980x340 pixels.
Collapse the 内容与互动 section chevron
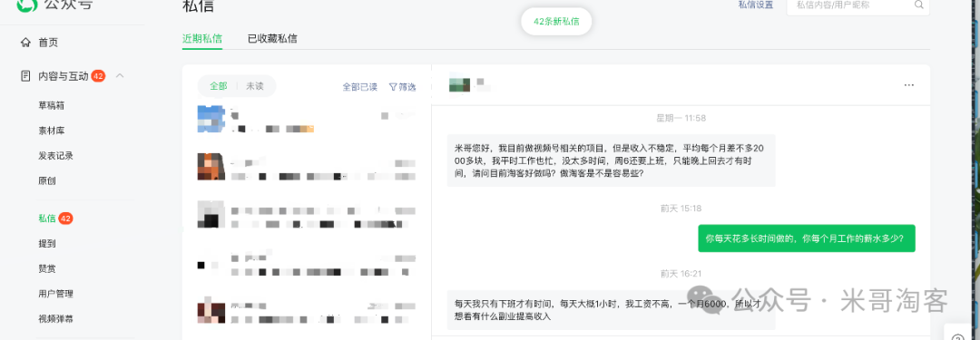pos(121,76)
